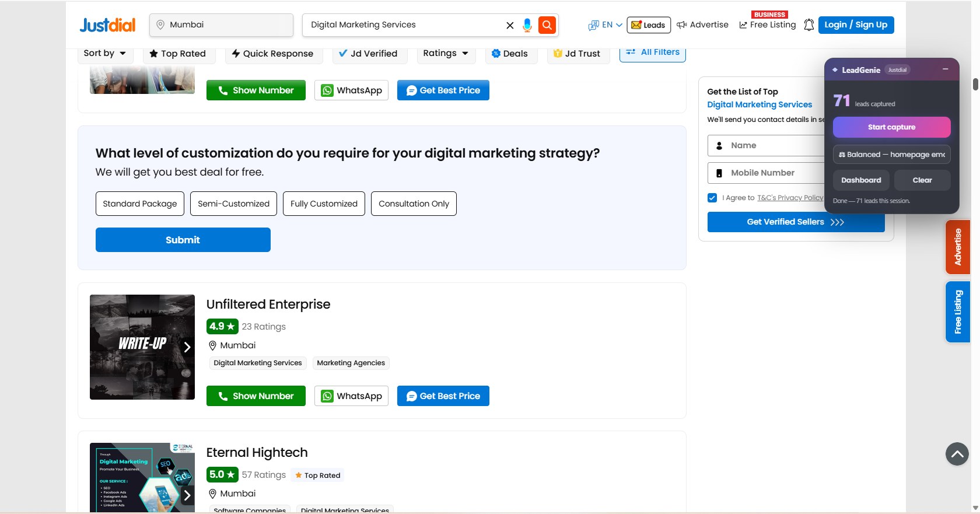Image resolution: width=980 pixels, height=514 pixels.
Task: Open notifications bell icon
Action: coord(808,25)
